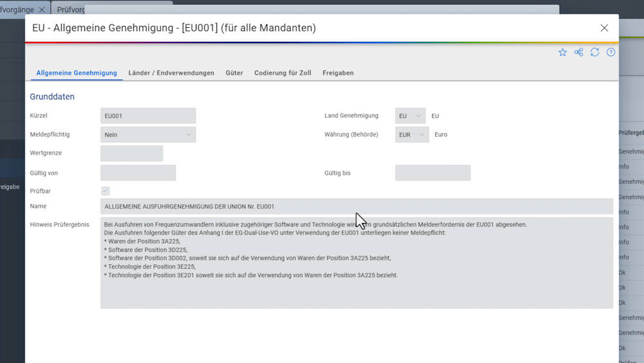Focus the Gültig von date field
The height and width of the screenshot is (363, 644).
pos(138,173)
